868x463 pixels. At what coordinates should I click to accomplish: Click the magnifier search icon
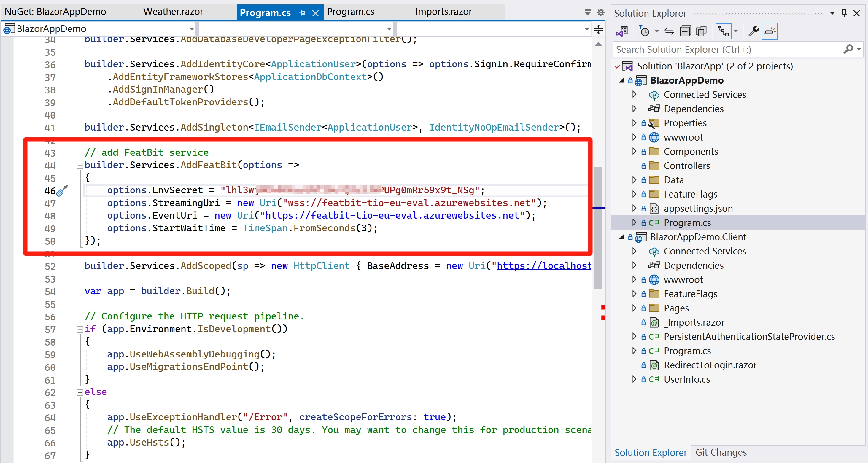(848, 50)
